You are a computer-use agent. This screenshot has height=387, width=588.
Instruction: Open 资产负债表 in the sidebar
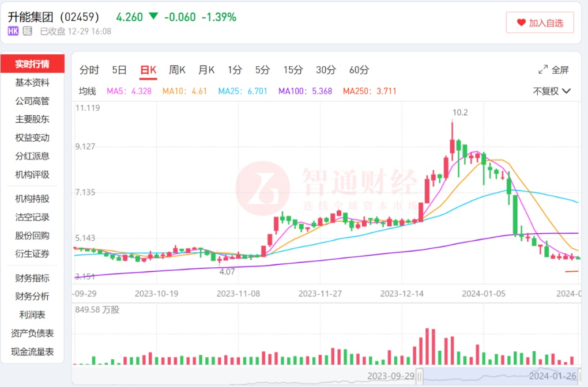(32, 333)
